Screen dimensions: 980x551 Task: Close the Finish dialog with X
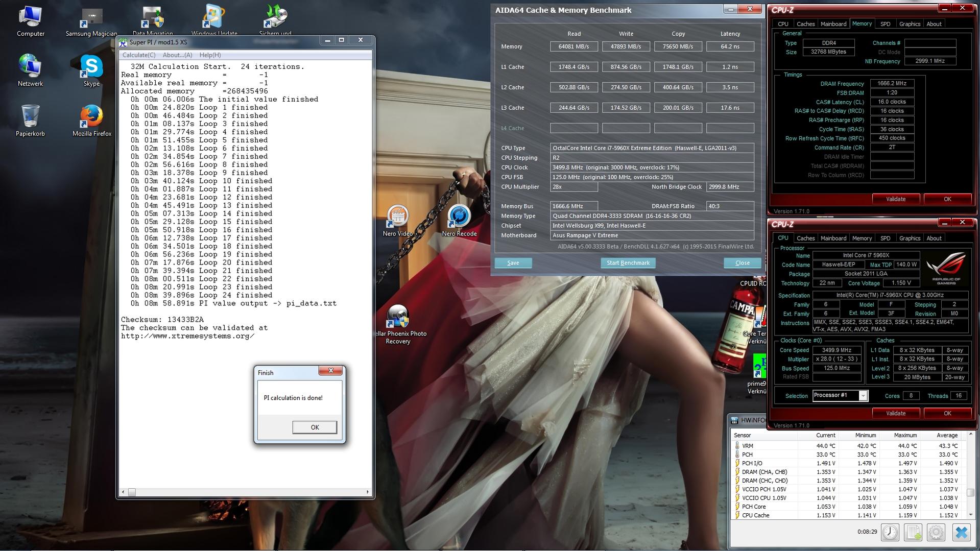pos(330,371)
